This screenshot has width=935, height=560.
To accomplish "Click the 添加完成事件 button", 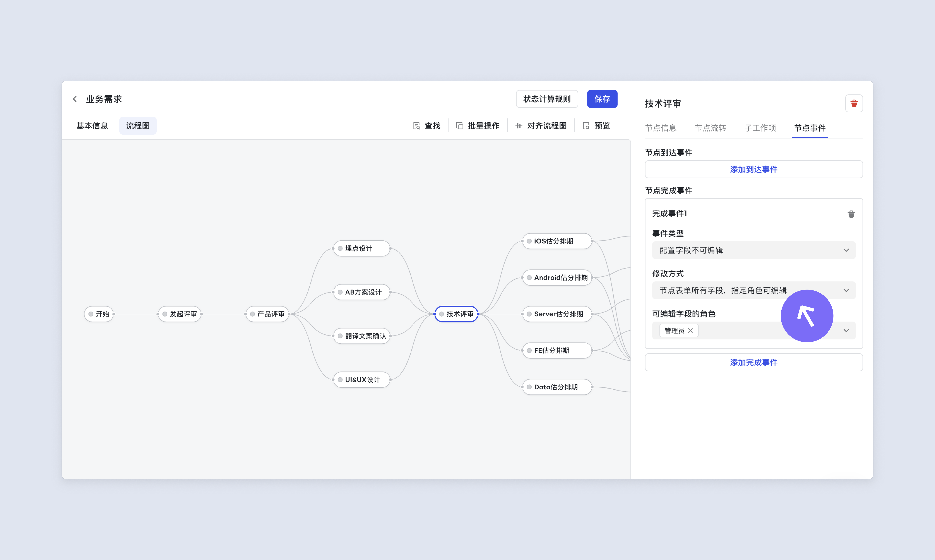I will pos(754,362).
